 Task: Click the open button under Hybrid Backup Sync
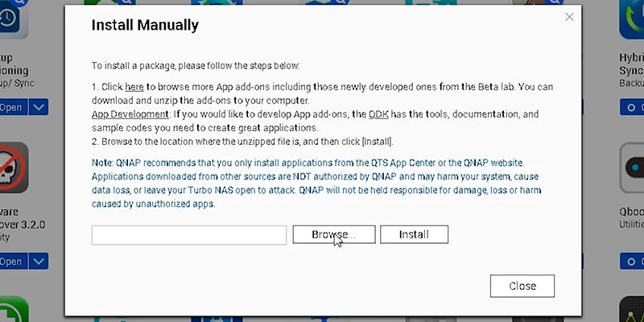[x=632, y=107]
